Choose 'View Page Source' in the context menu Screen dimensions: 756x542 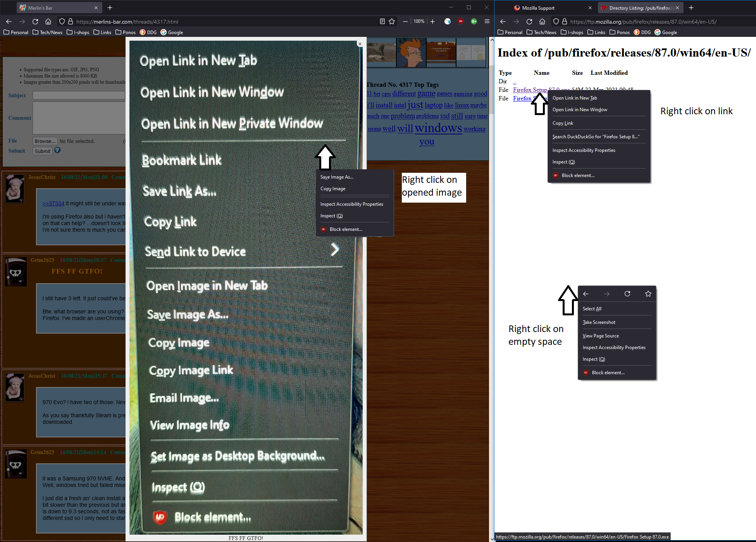[x=617, y=336]
